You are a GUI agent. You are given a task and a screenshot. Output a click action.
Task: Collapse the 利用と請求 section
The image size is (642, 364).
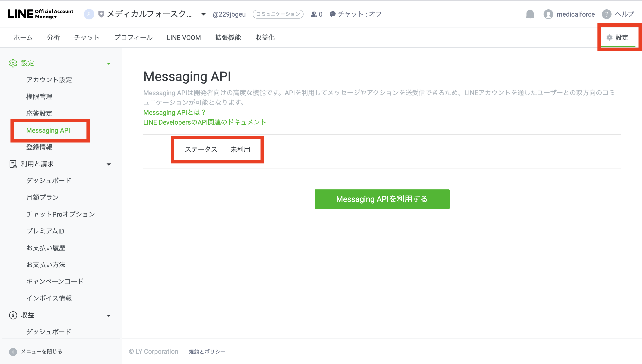[x=109, y=164]
